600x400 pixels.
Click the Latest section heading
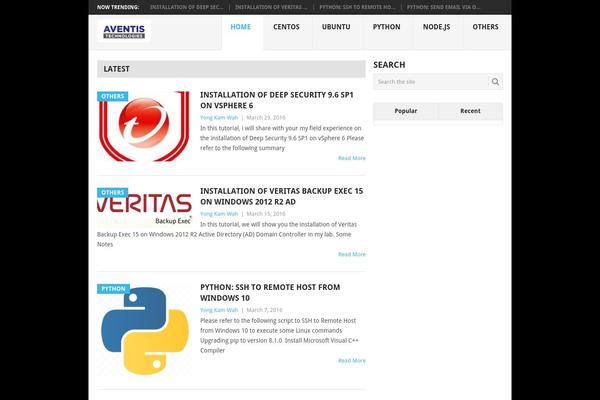click(x=116, y=69)
